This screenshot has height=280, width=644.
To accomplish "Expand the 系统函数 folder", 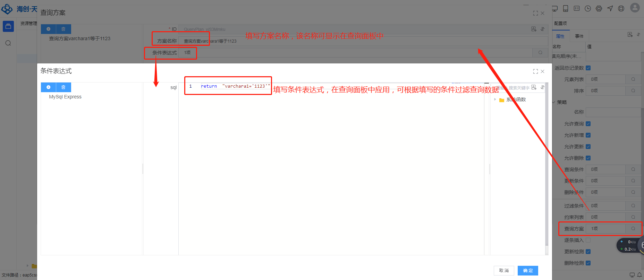I will [495, 99].
